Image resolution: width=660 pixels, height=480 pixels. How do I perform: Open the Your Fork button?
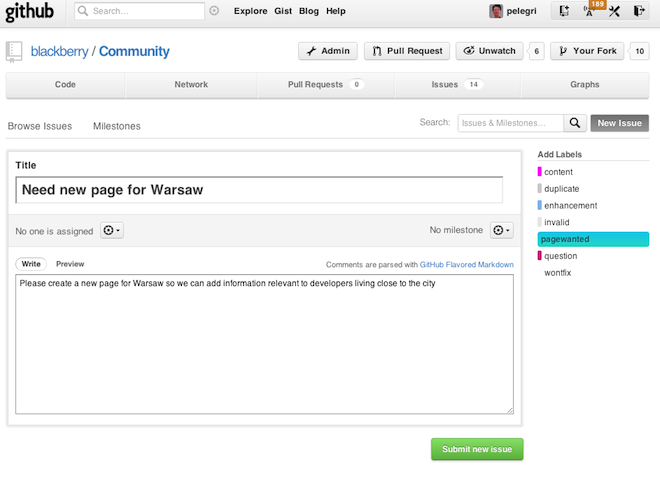[587, 51]
